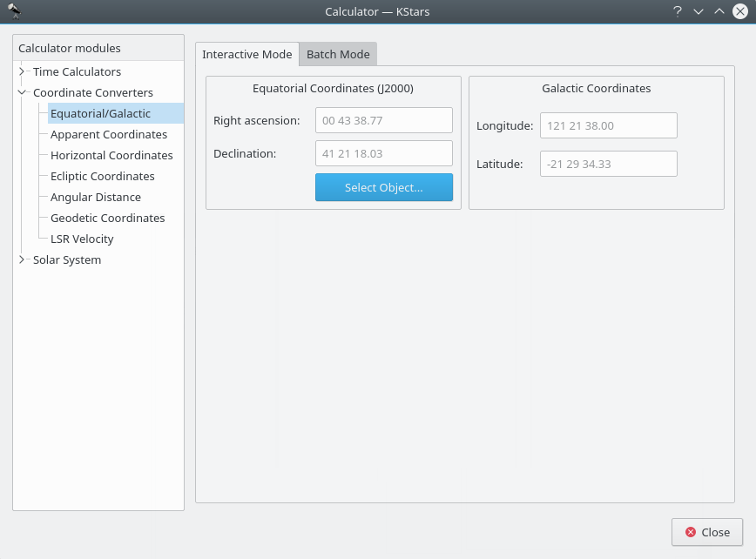Screen dimensions: 756x559
Task: Select the Interactive Mode tab
Action: (247, 54)
